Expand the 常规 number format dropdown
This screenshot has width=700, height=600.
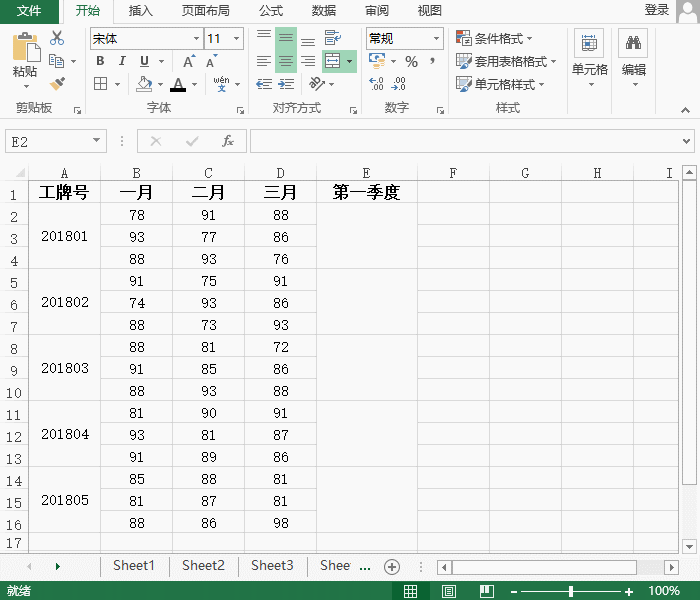pos(437,39)
